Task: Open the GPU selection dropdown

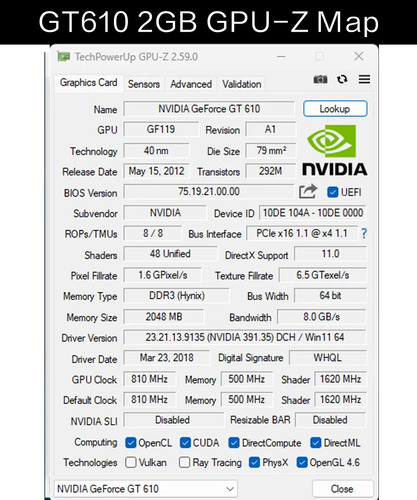Action: pyautogui.click(x=146, y=489)
